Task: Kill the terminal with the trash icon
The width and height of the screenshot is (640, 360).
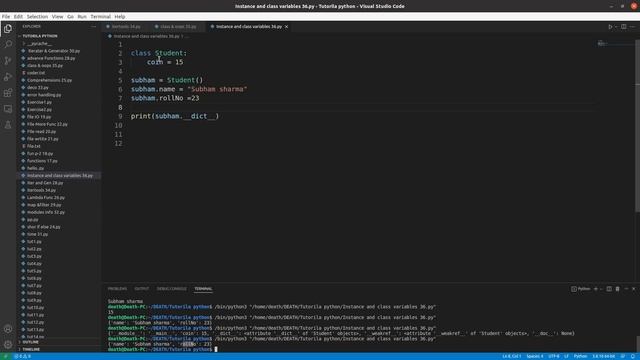Action: coord(618,289)
